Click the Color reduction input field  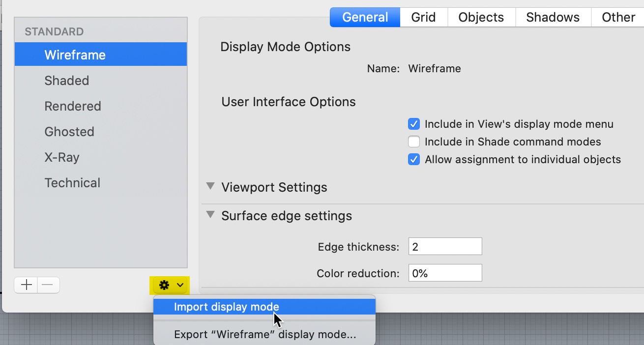[445, 273]
